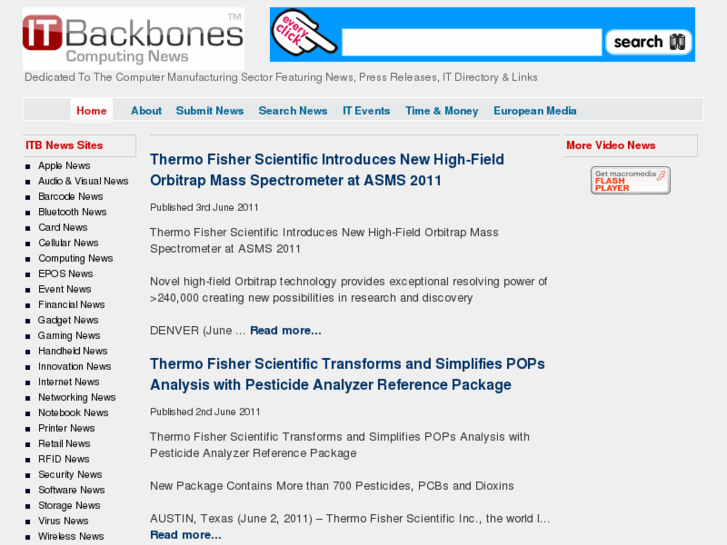Viewport: 727px width, 545px height.
Task: Open the Orbitrap Mass Spectrometer article headline
Action: tap(327, 170)
